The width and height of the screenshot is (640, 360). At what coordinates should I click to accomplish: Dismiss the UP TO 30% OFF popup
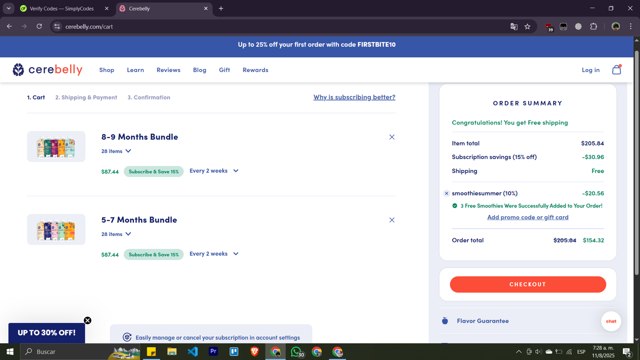[x=87, y=320]
